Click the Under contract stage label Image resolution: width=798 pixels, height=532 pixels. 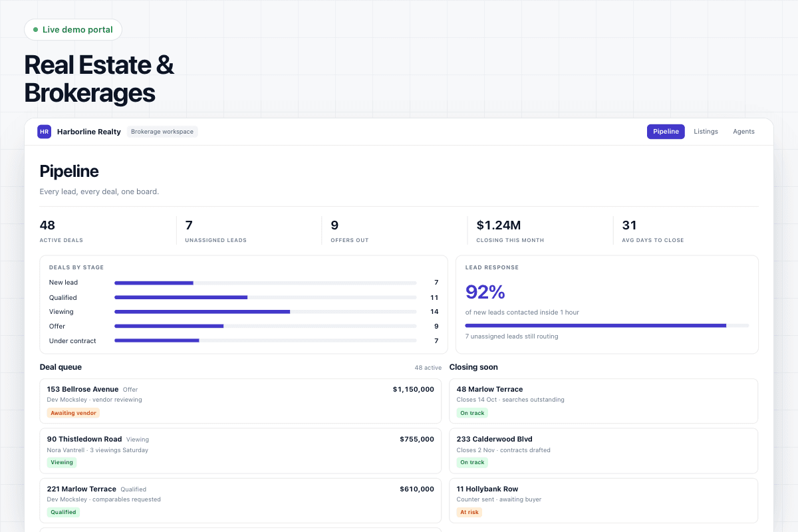[x=72, y=340]
